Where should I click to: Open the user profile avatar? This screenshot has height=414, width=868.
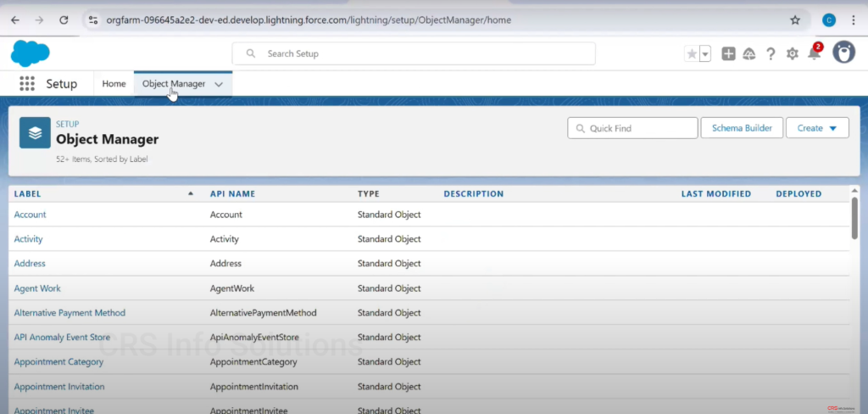pyautogui.click(x=843, y=53)
